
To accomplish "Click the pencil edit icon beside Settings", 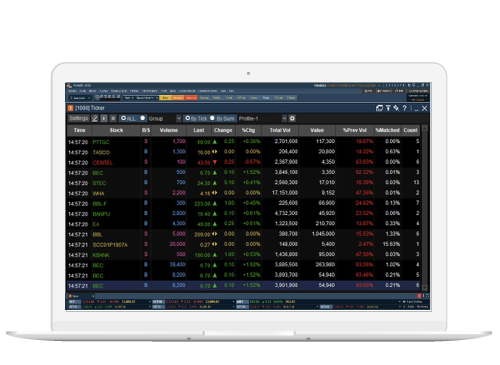I will (95, 118).
